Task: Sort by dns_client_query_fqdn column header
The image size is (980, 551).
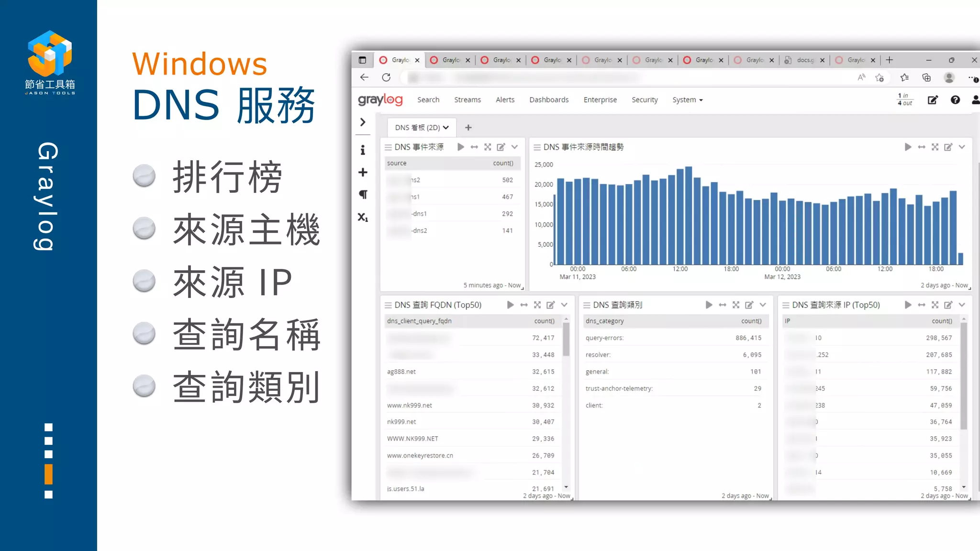Action: pyautogui.click(x=419, y=321)
